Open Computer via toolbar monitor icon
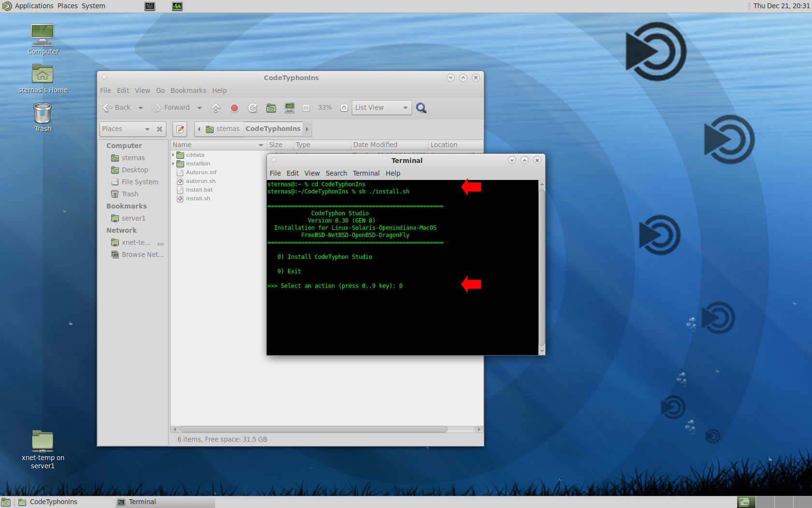 (290, 108)
